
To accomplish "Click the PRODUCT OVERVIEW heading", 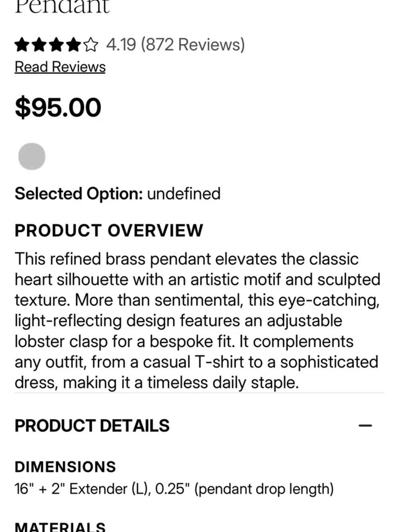I will 109,231.
